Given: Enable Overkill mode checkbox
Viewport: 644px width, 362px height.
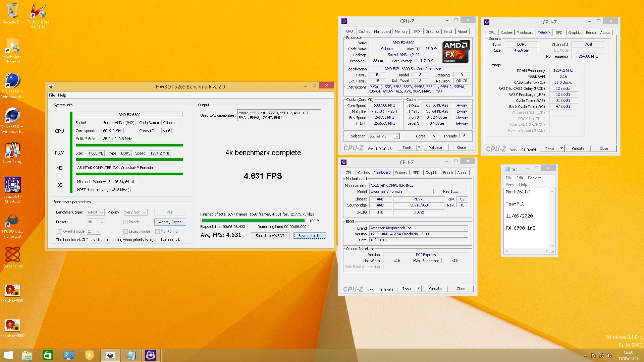Looking at the screenshot, I should (60, 231).
